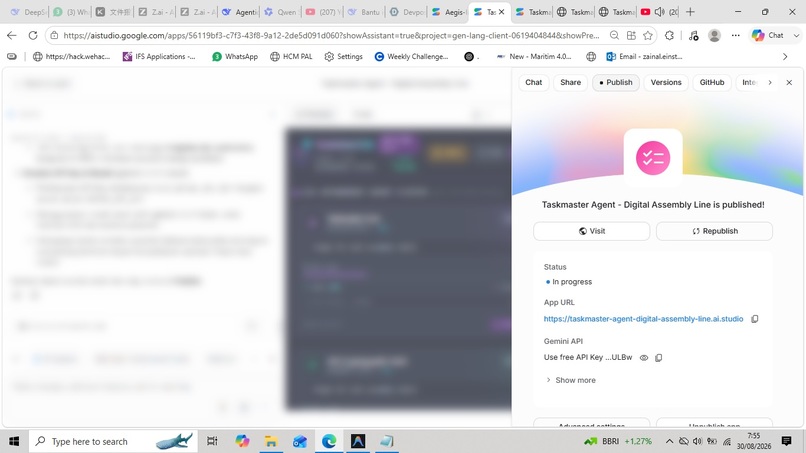This screenshot has width=806, height=453.
Task: Open the zoom magnifier in address bar
Action: click(x=614, y=35)
